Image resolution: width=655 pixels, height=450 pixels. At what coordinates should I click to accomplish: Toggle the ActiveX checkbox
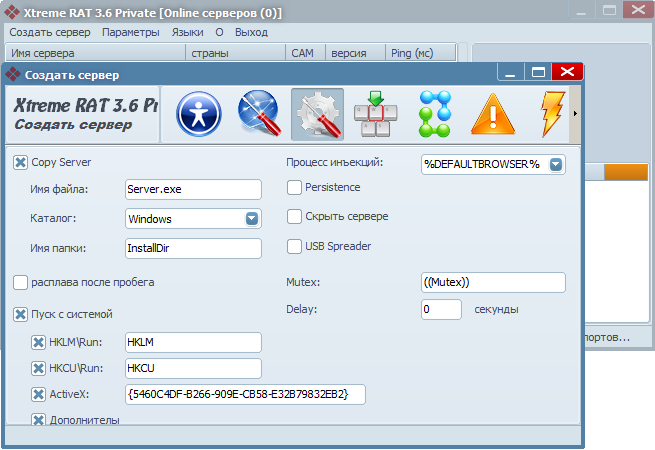pos(38,394)
